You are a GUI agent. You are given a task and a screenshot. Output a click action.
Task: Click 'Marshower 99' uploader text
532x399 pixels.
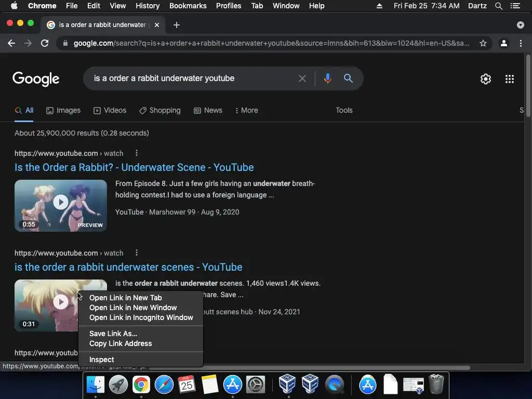(x=172, y=212)
